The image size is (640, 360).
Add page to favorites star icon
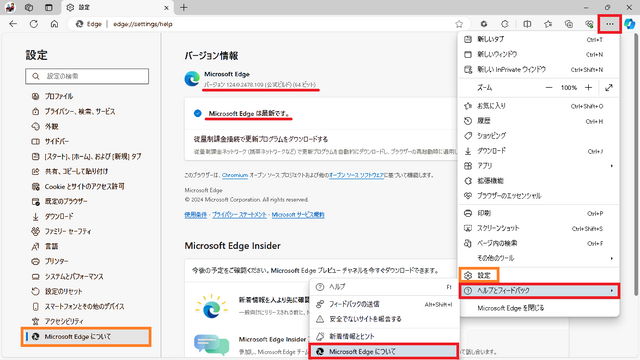(459, 24)
